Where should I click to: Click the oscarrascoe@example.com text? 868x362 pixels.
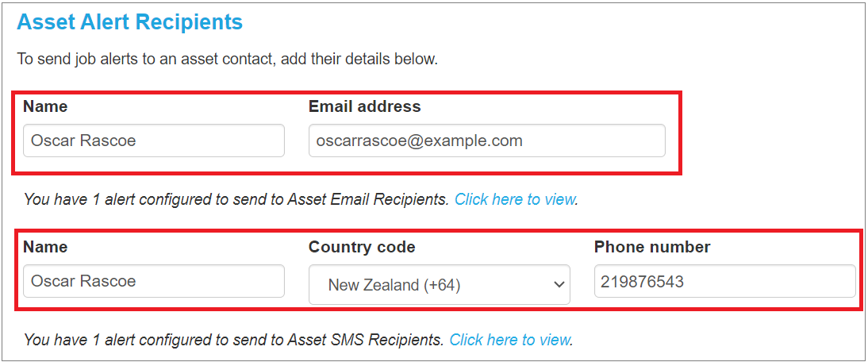point(419,141)
